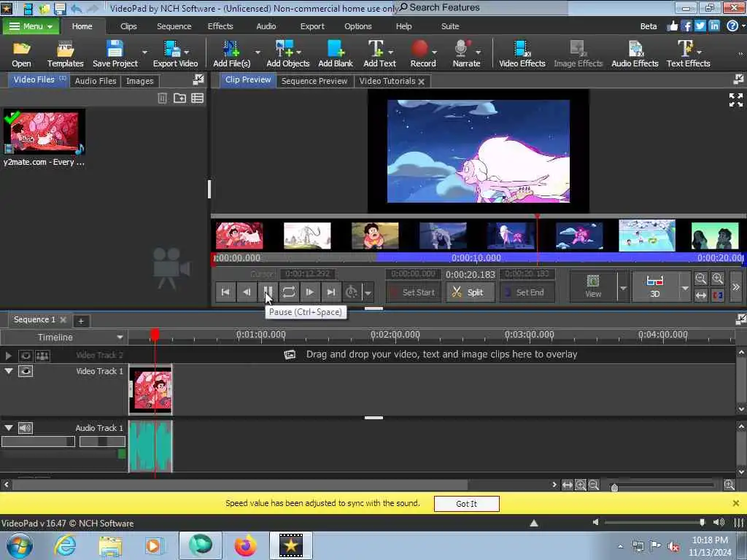
Task: Click the Split button
Action: (470, 292)
